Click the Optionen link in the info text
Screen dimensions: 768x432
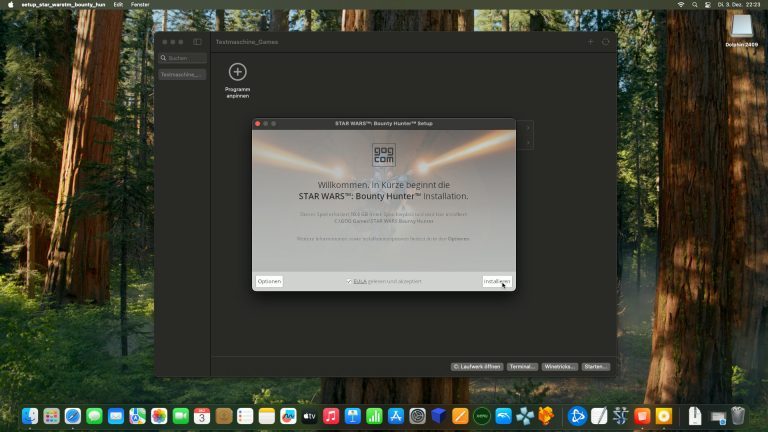(458, 239)
